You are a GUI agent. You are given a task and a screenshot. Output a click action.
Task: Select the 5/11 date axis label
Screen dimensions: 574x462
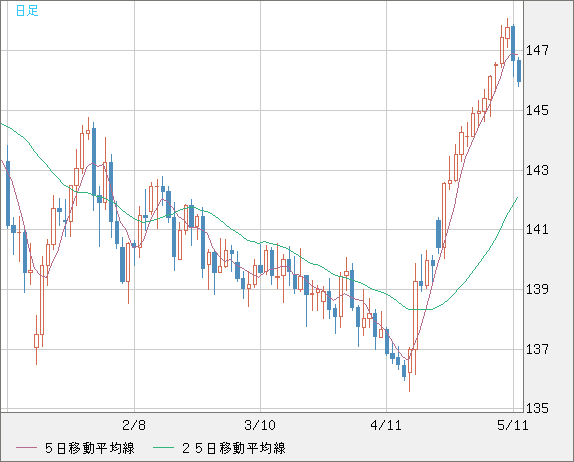click(512, 425)
